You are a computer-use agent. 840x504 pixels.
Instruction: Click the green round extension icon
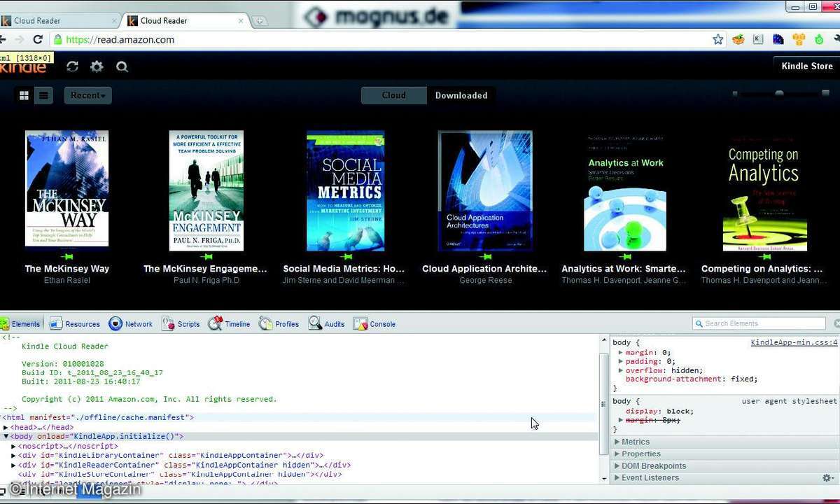(x=819, y=40)
